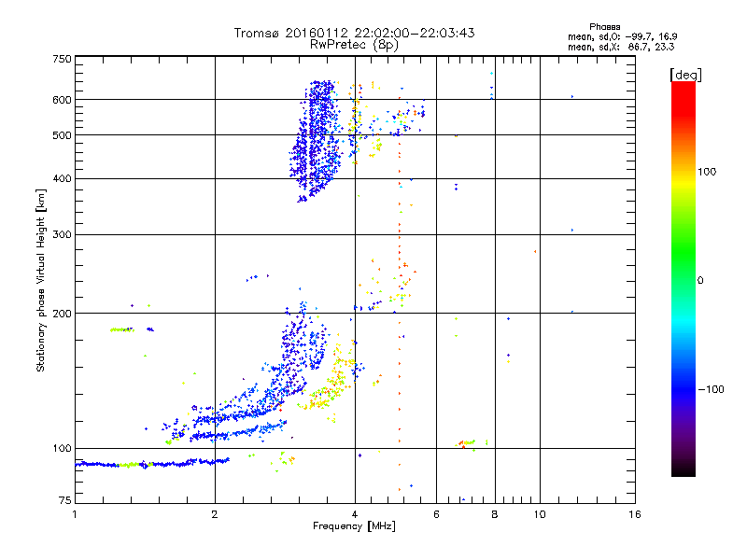The width and height of the screenshot is (747, 560).
Task: Click the y-axis label '750'
Action: pyautogui.click(x=62, y=59)
